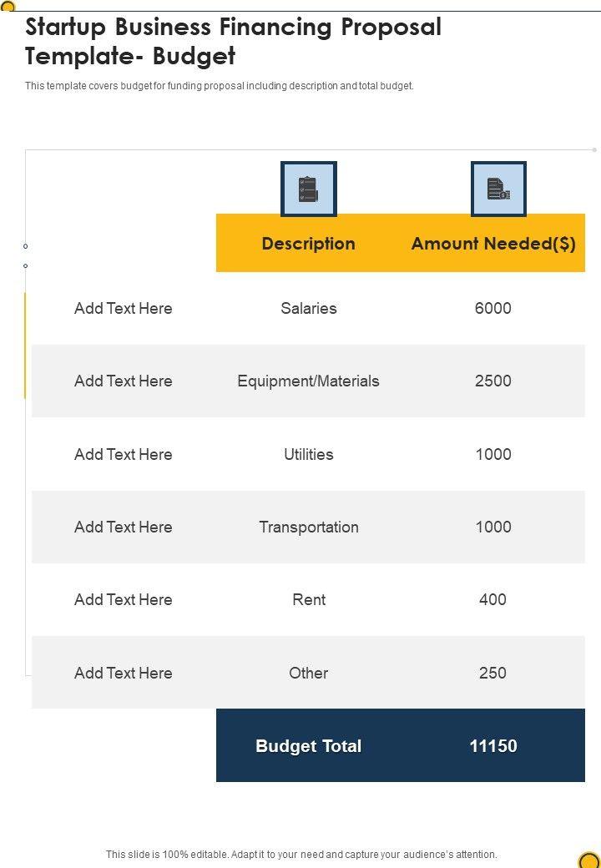Click the 6000 amount for Salaries
601x868 pixels.
[492, 308]
